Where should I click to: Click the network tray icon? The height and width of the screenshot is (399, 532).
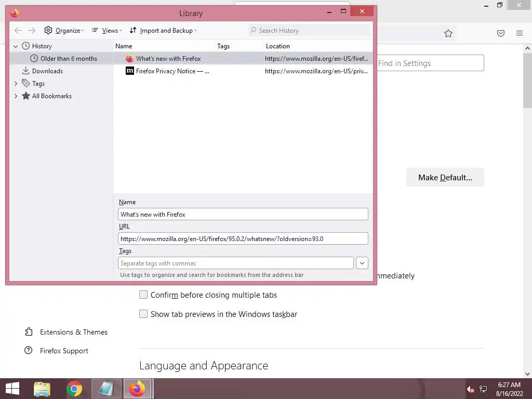pyautogui.click(x=483, y=389)
